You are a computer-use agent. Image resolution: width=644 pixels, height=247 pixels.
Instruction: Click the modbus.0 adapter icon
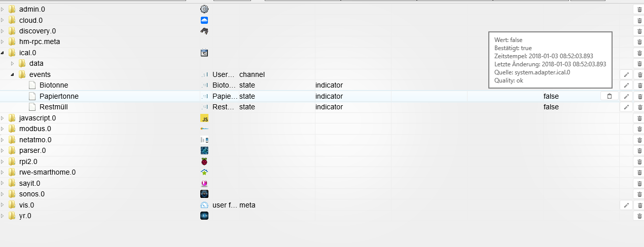[204, 129]
